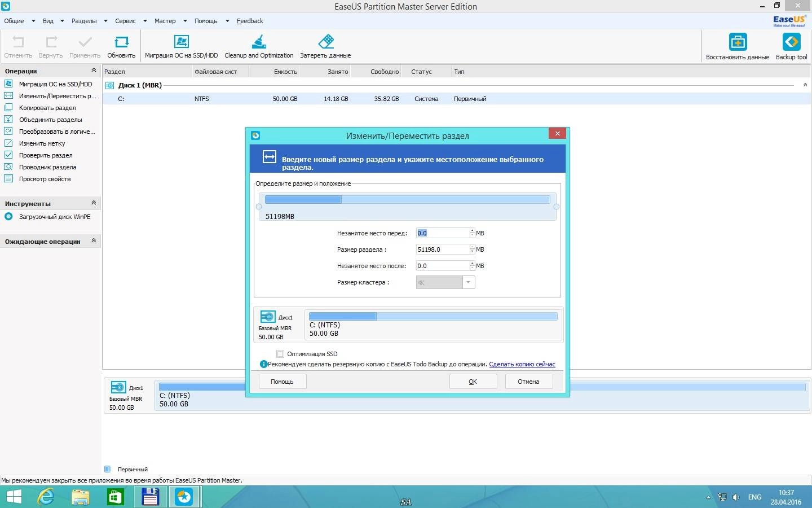Click the Помощь button in dialog

point(282,382)
